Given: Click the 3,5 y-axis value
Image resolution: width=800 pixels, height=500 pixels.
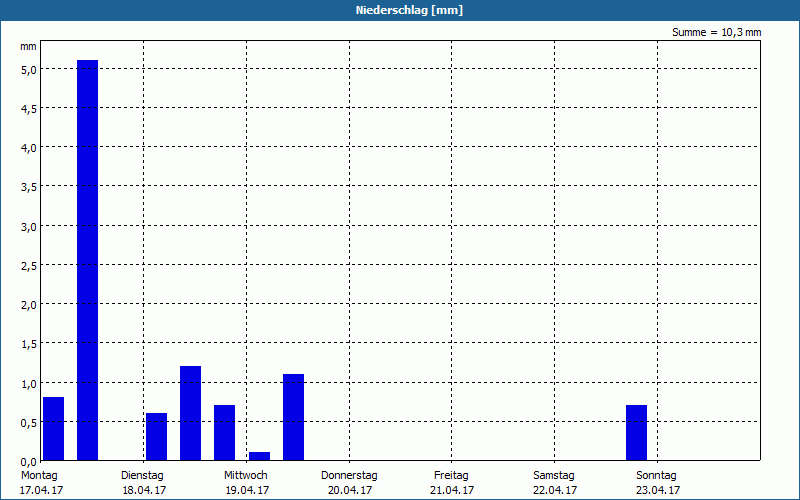Looking at the screenshot, I should pyautogui.click(x=29, y=187).
